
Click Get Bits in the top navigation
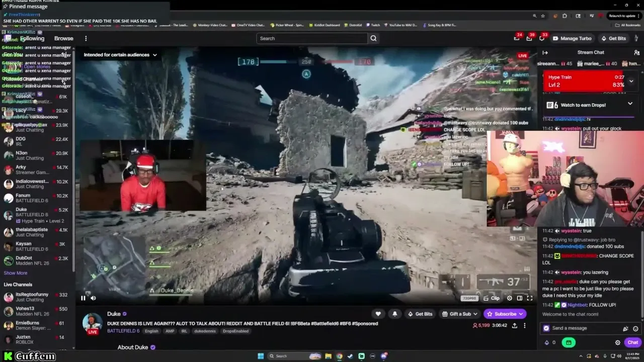click(613, 38)
